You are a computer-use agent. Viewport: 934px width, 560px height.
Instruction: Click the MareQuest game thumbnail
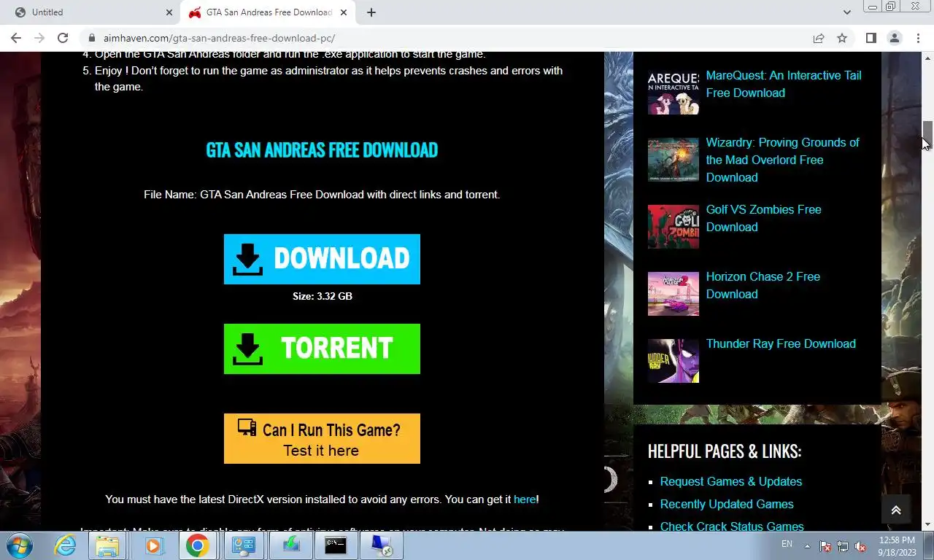tap(673, 93)
